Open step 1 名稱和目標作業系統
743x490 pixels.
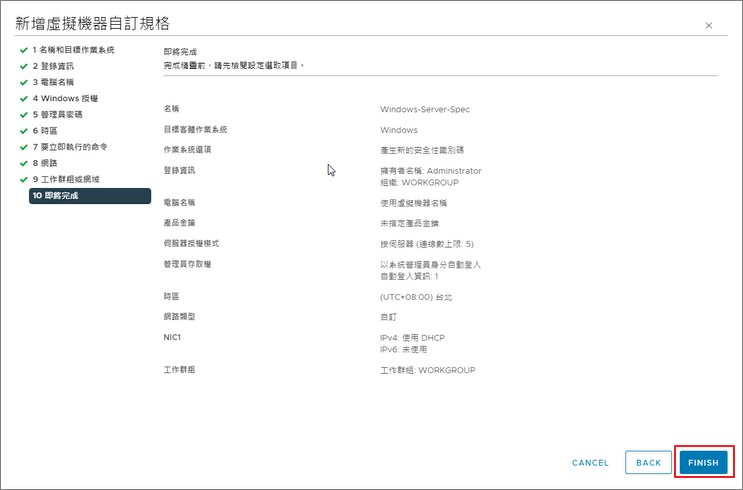[x=73, y=50]
